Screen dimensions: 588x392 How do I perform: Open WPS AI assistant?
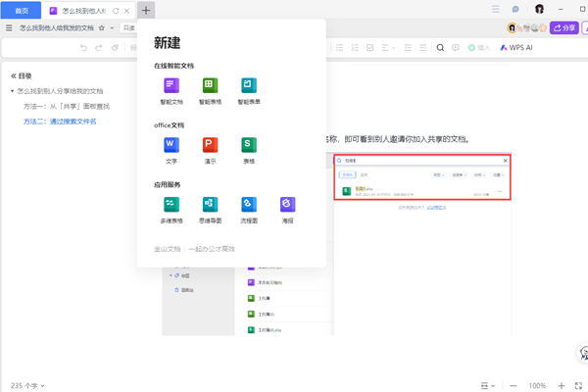[x=516, y=47]
